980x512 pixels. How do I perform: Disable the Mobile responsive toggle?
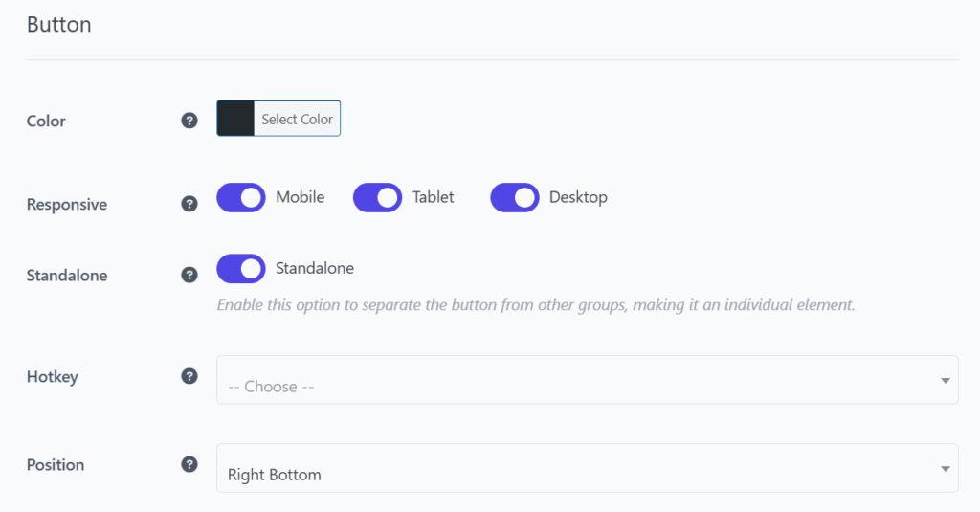[241, 197]
